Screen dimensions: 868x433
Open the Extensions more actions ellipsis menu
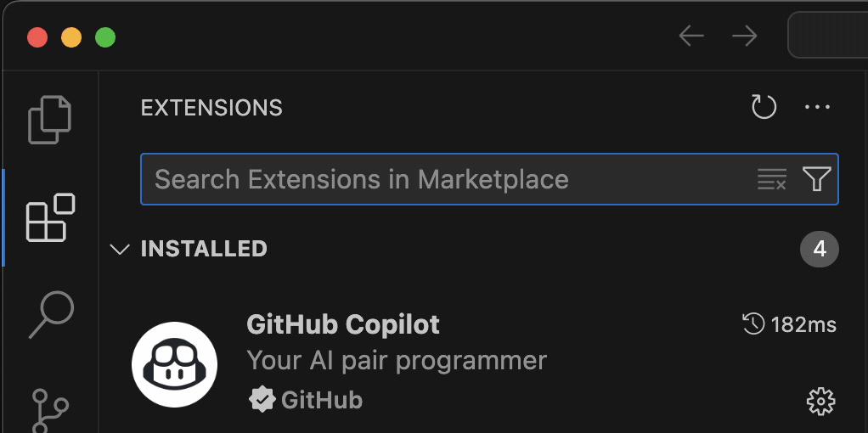pyautogui.click(x=817, y=108)
